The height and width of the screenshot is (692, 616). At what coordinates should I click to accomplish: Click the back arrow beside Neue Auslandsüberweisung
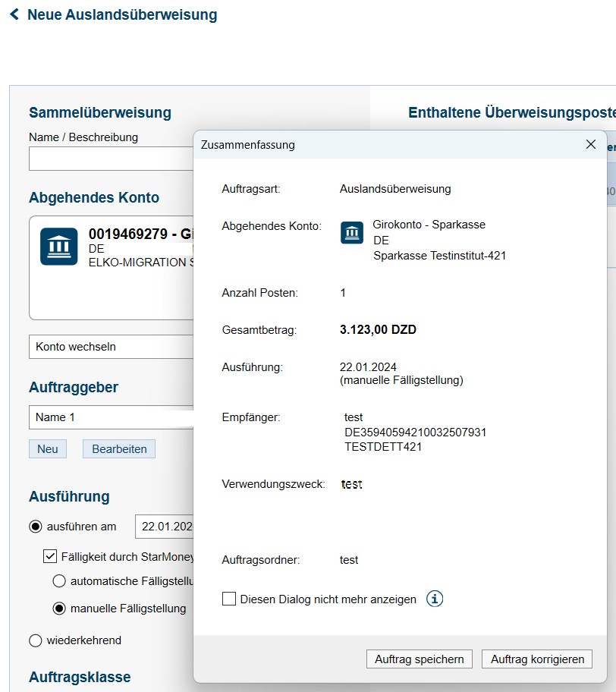(14, 14)
